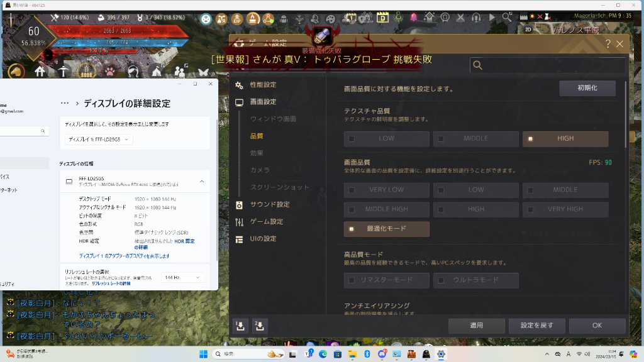
Task: Expand taskbar hidden icons chevron
Action: click(x=547, y=354)
